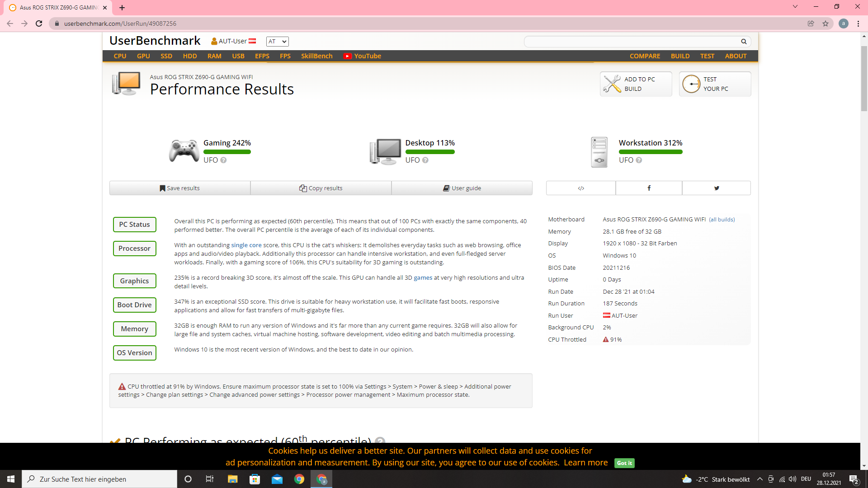Bookmark this page with star icon
Screen dimensions: 868x488
point(826,23)
